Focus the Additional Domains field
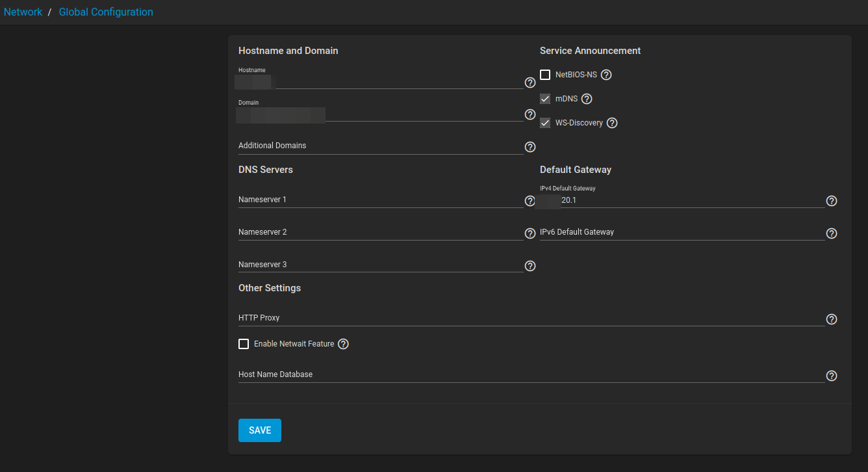868x472 pixels. [x=381, y=146]
